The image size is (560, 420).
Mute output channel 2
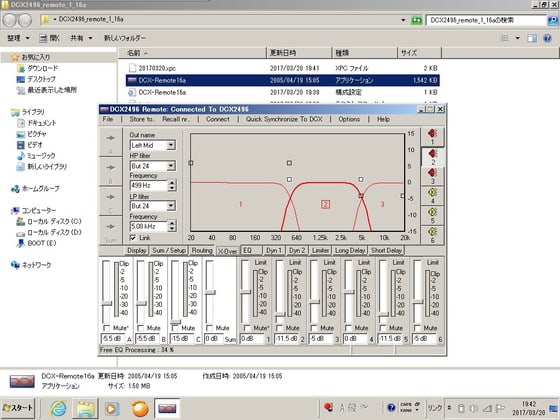(x=279, y=328)
